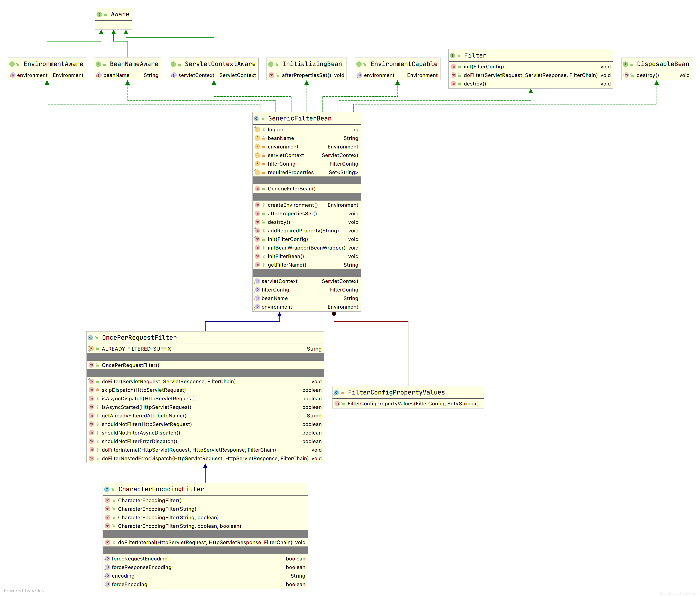700x597 pixels.
Task: Click OncePerRequestFilter() constructor row
Action: 205,365
